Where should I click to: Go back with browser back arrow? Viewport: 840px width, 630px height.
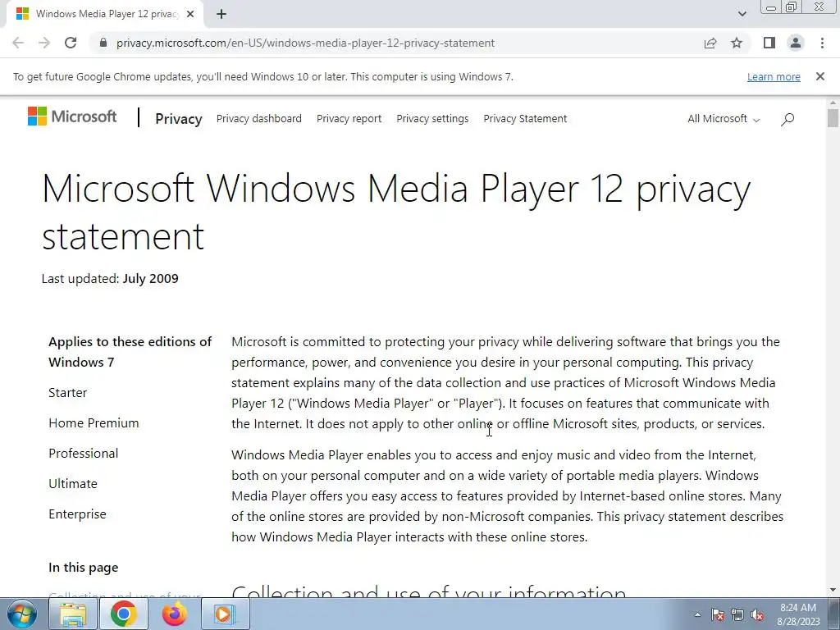18,43
